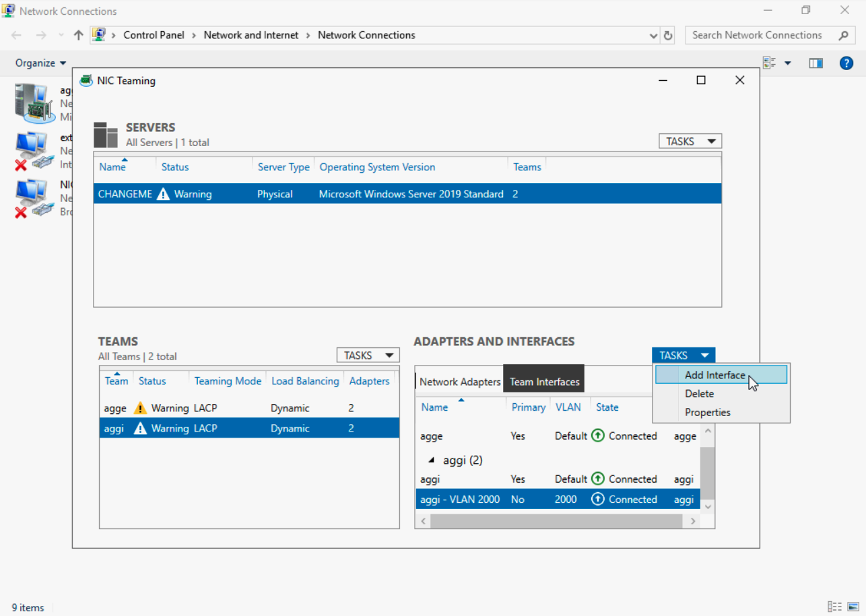This screenshot has height=616, width=866.
Task: Click the third disconnected adapter icon in background
Action: 34,199
